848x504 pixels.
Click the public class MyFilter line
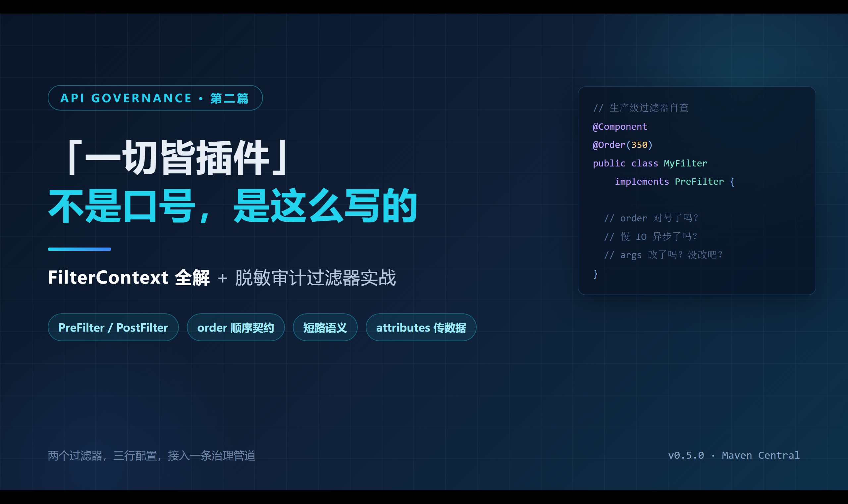650,163
